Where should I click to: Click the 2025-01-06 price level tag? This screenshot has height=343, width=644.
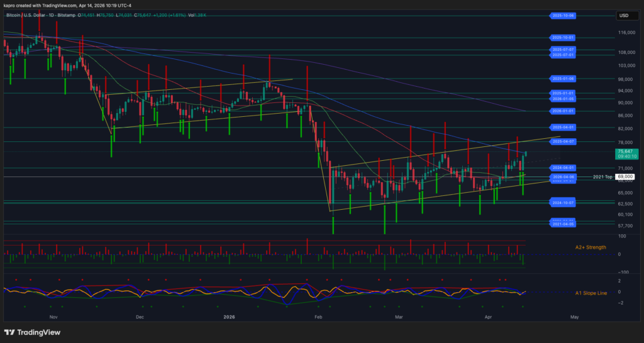pyautogui.click(x=563, y=79)
